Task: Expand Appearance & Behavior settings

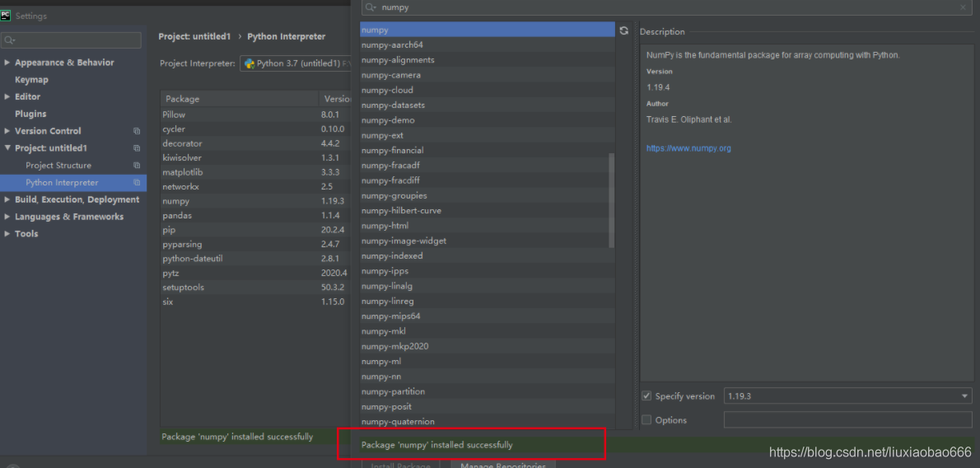Action: pos(7,63)
